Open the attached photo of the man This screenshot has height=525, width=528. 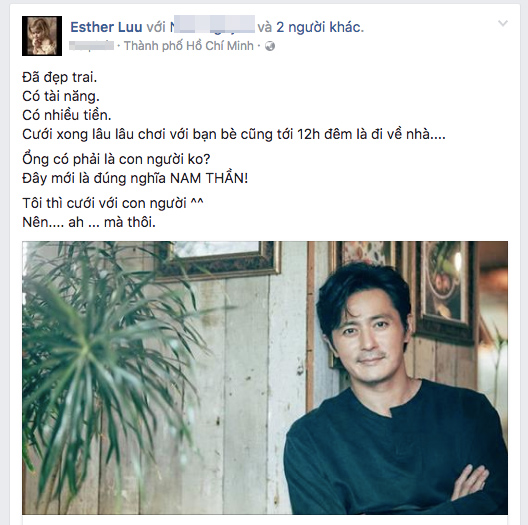click(x=265, y=378)
